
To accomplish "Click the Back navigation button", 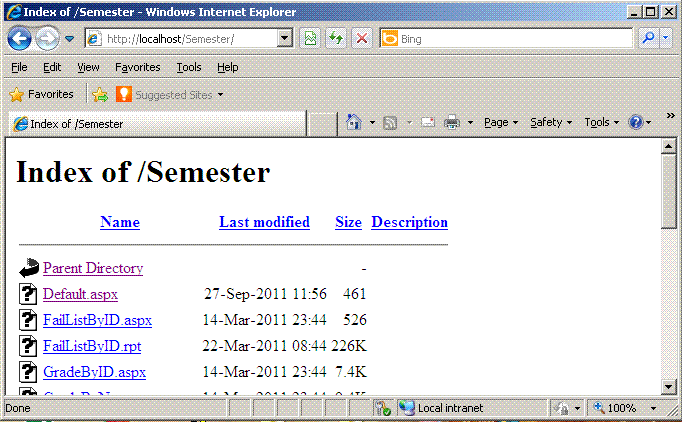I will pyautogui.click(x=19, y=39).
